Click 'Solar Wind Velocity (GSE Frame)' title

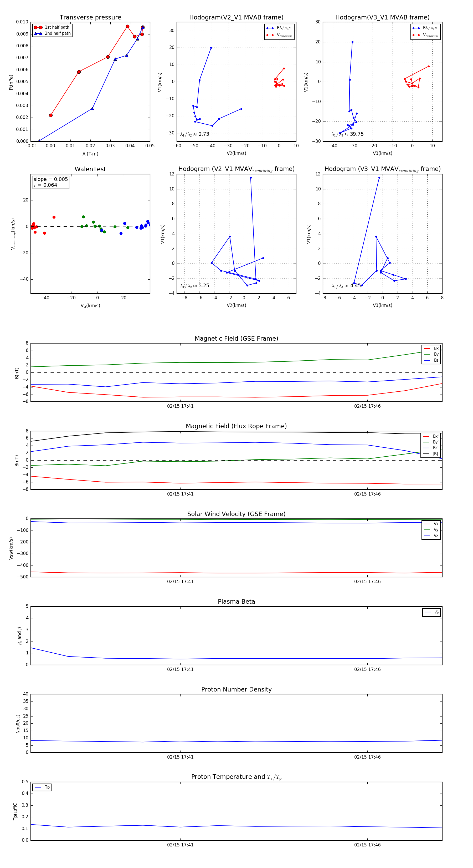pyautogui.click(x=236, y=514)
